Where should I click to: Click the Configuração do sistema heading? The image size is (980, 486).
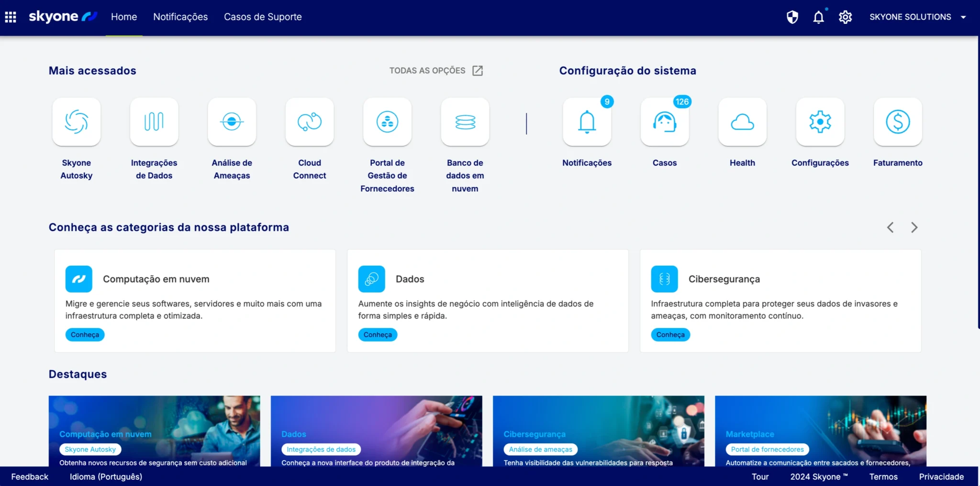[628, 71]
